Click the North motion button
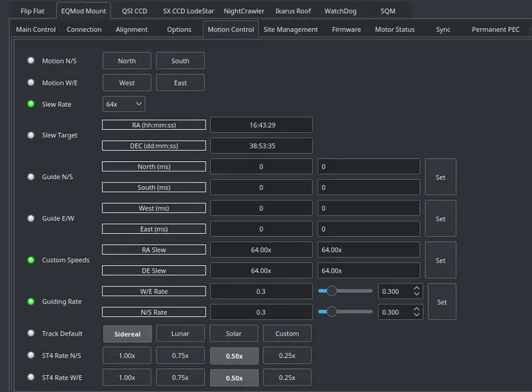This screenshot has height=392, width=532. click(x=127, y=61)
